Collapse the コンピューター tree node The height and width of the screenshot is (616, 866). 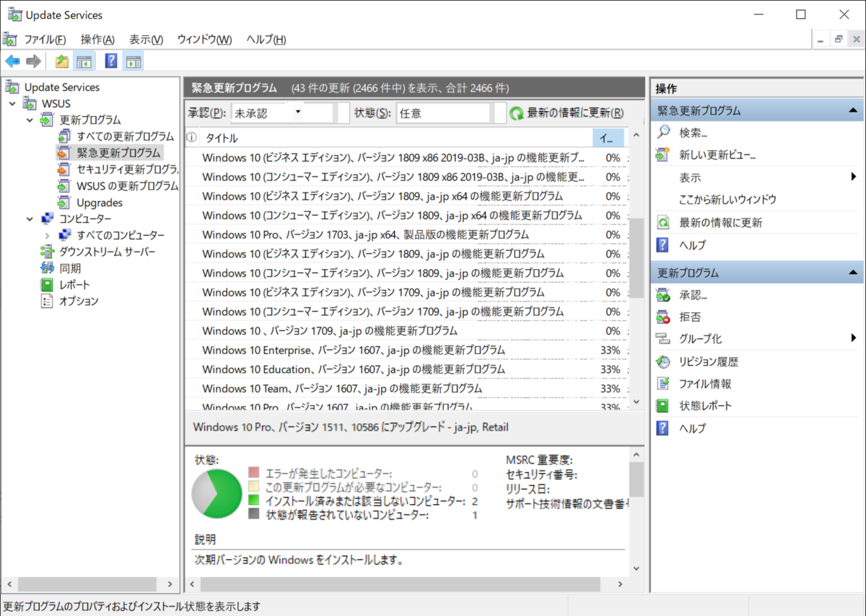click(30, 219)
